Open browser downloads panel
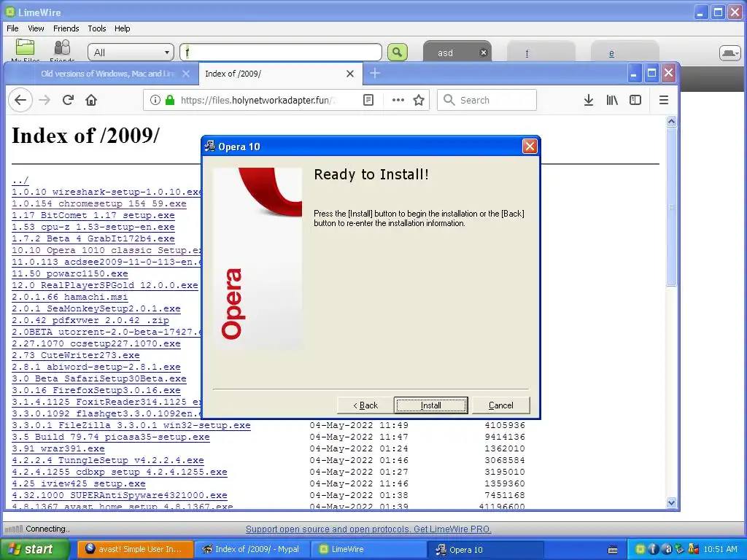The image size is (747, 560). pos(589,100)
